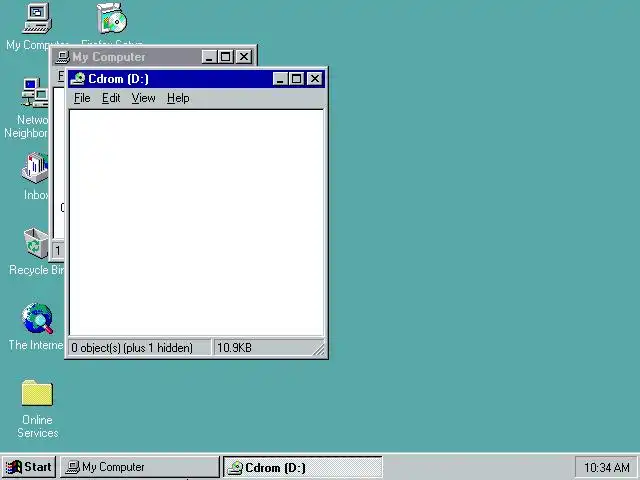Open the Recycle Bin desktop icon
This screenshot has height=480, width=640.
pos(36,243)
